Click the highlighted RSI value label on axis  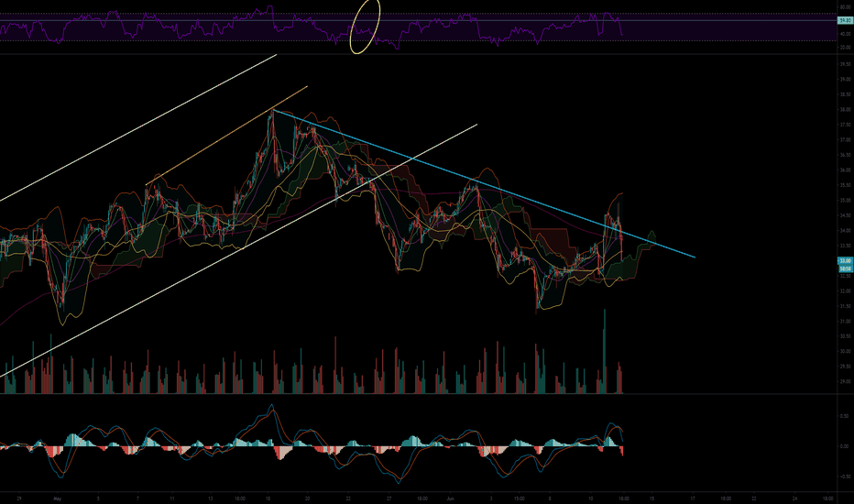click(845, 21)
